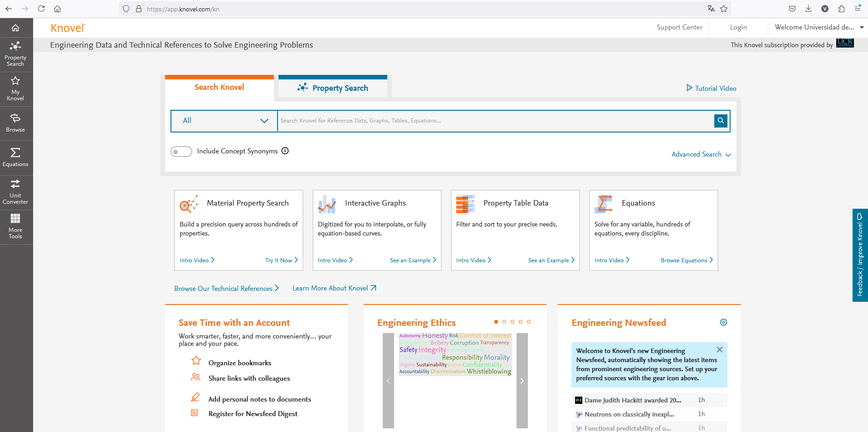The width and height of the screenshot is (868, 432).
Task: Open the All category dropdown
Action: coord(224,121)
